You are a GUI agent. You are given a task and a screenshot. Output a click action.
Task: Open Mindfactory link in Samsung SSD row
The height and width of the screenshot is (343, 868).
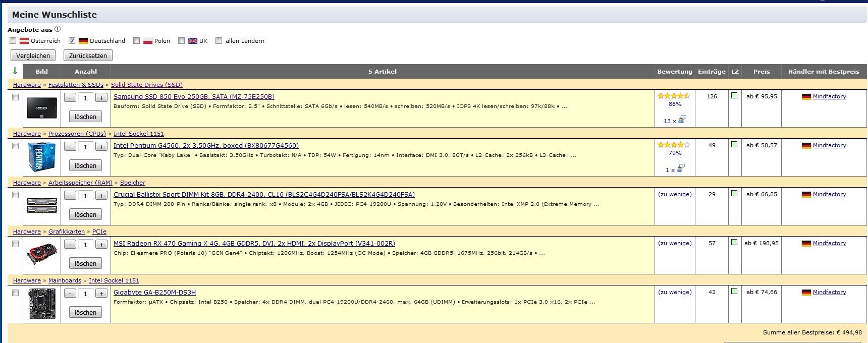click(829, 96)
